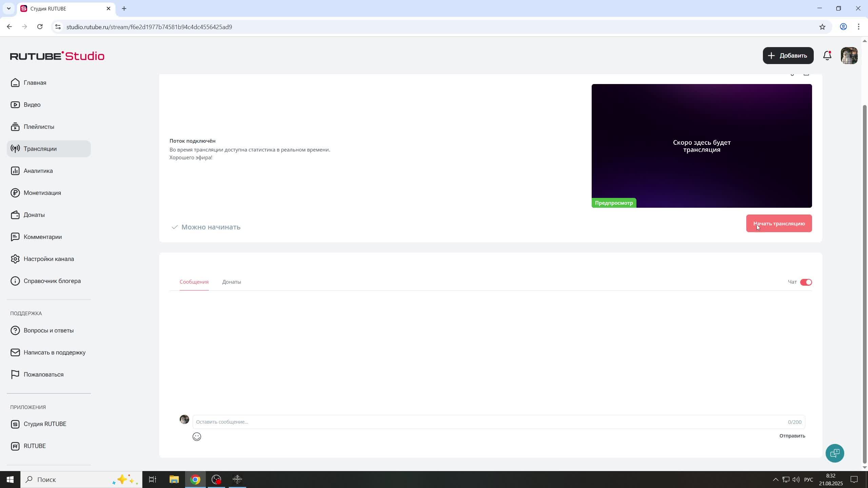This screenshot has height=488, width=868.
Task: Open the notifications bell icon
Action: (x=827, y=56)
